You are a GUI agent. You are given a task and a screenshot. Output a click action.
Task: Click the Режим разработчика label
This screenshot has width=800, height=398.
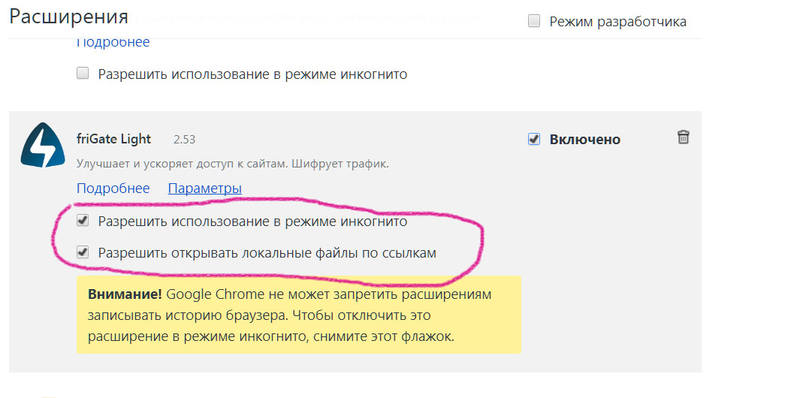point(617,22)
